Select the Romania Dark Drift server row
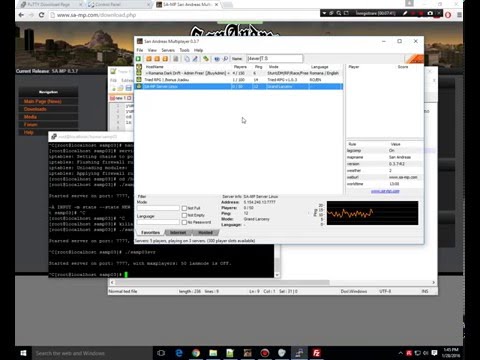The width and height of the screenshot is (480, 360). click(239, 73)
